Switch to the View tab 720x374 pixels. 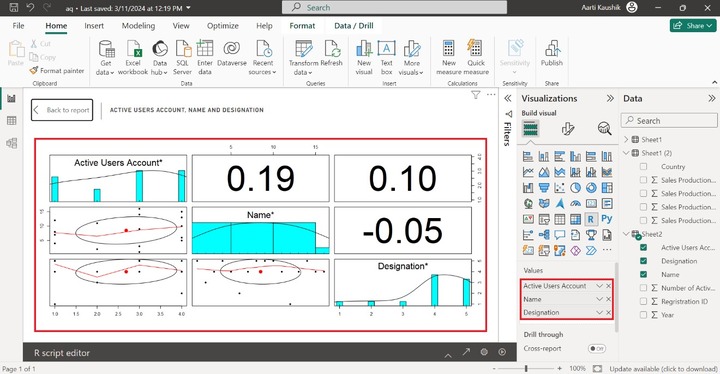pos(181,26)
